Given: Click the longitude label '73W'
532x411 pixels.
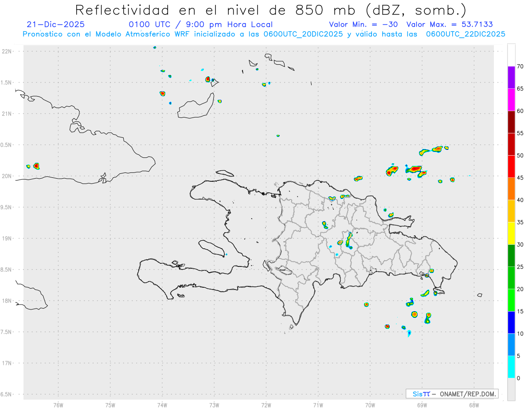Looking at the screenshot, I should [214, 405].
